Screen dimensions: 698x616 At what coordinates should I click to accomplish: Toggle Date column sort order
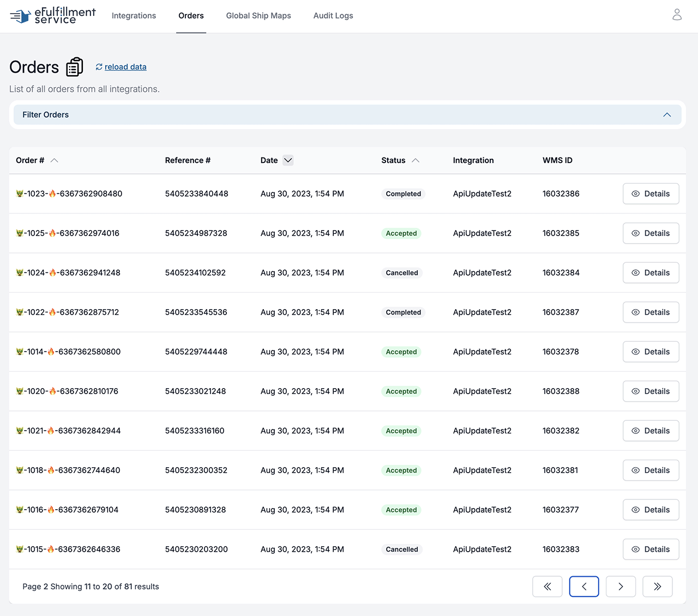coord(288,160)
